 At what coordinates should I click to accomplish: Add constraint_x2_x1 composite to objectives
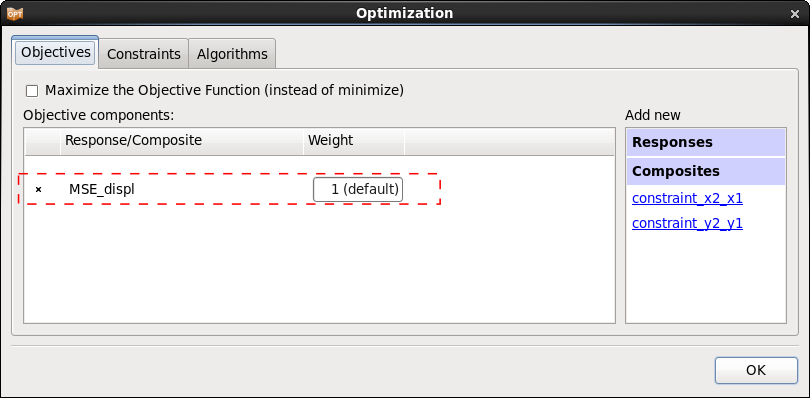click(687, 198)
